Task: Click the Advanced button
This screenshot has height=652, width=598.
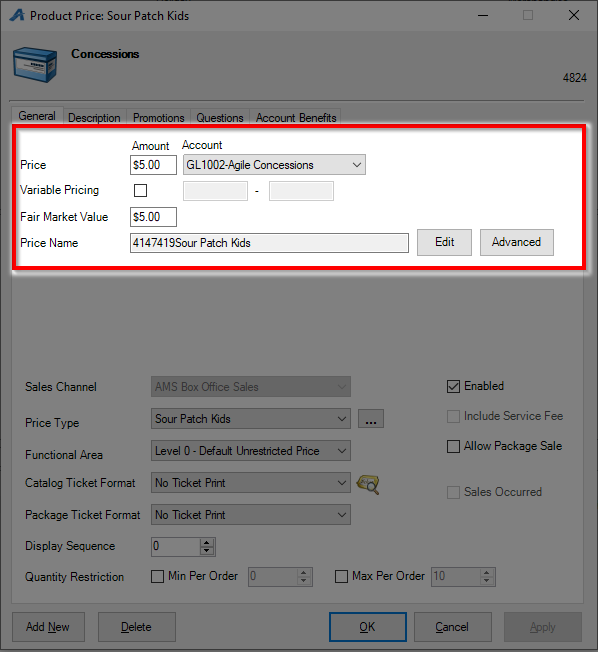Action: tap(516, 242)
